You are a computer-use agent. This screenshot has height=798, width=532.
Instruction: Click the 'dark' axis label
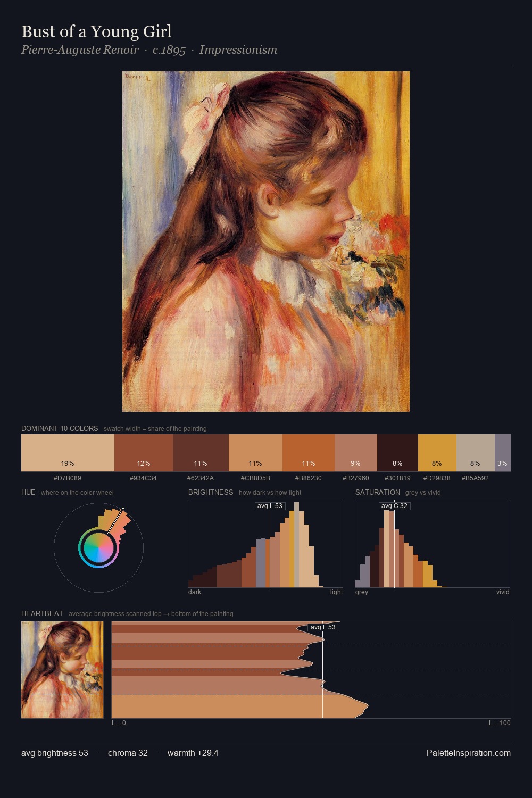pyautogui.click(x=195, y=592)
